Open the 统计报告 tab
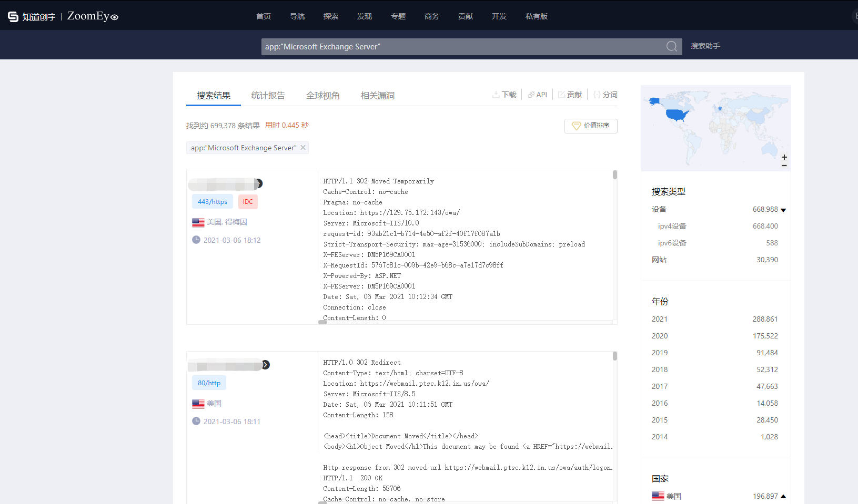This screenshot has height=504, width=858. click(268, 96)
